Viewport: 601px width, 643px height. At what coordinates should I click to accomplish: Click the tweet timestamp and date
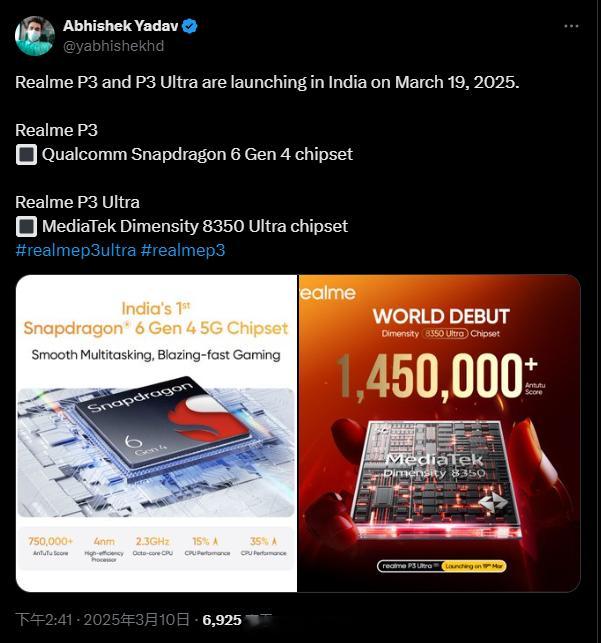(102, 620)
